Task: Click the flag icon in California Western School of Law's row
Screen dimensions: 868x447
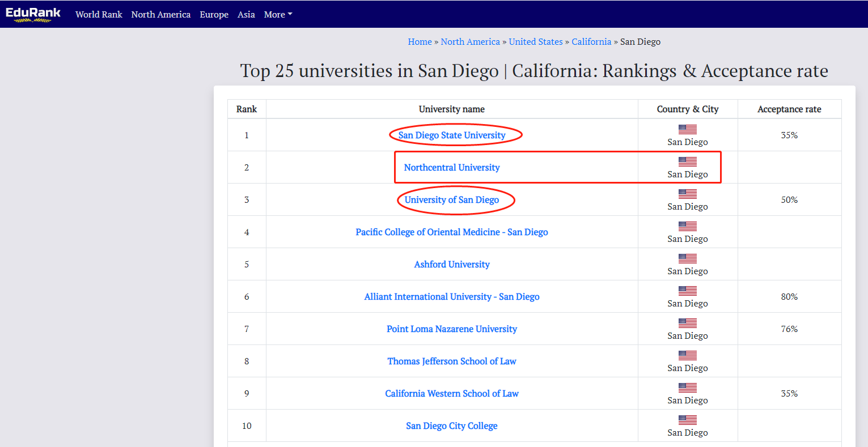Action: 687,388
